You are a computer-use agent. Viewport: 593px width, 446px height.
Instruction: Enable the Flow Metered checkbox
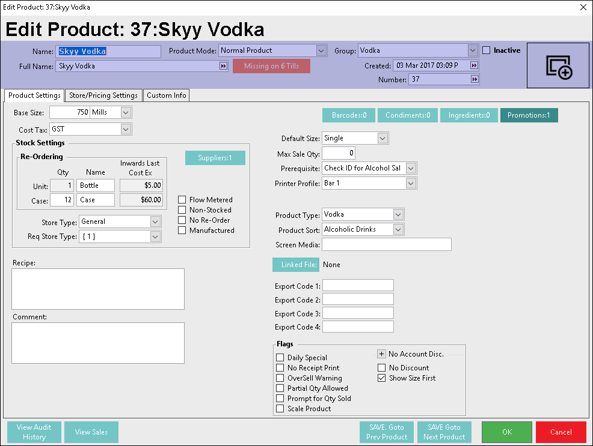(x=182, y=199)
